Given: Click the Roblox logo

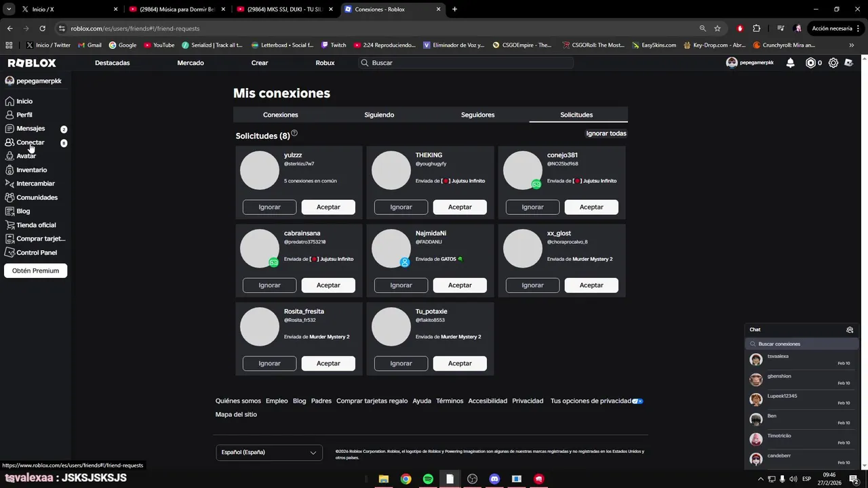Looking at the screenshot, I should [x=32, y=62].
